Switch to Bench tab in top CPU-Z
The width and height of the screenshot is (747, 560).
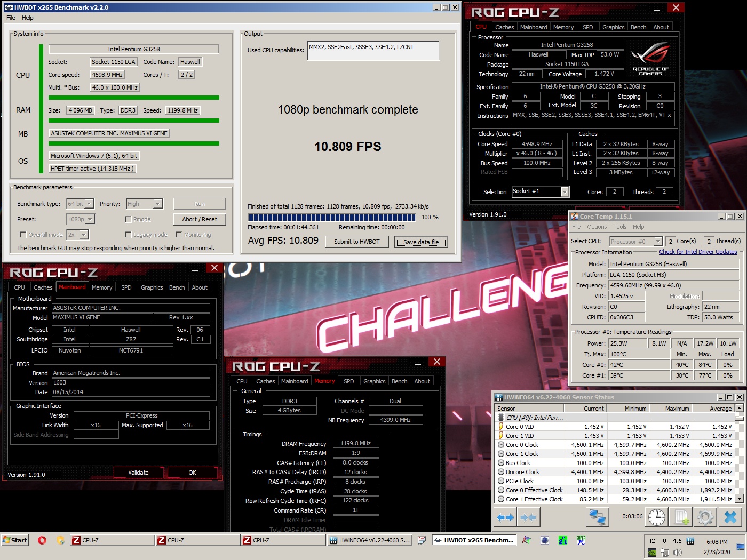638,27
